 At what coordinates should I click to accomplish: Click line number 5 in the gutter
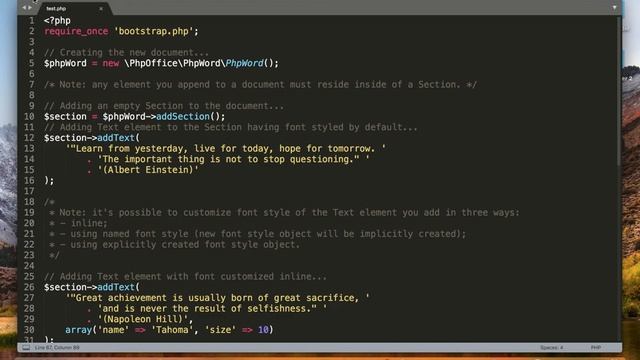(x=31, y=63)
